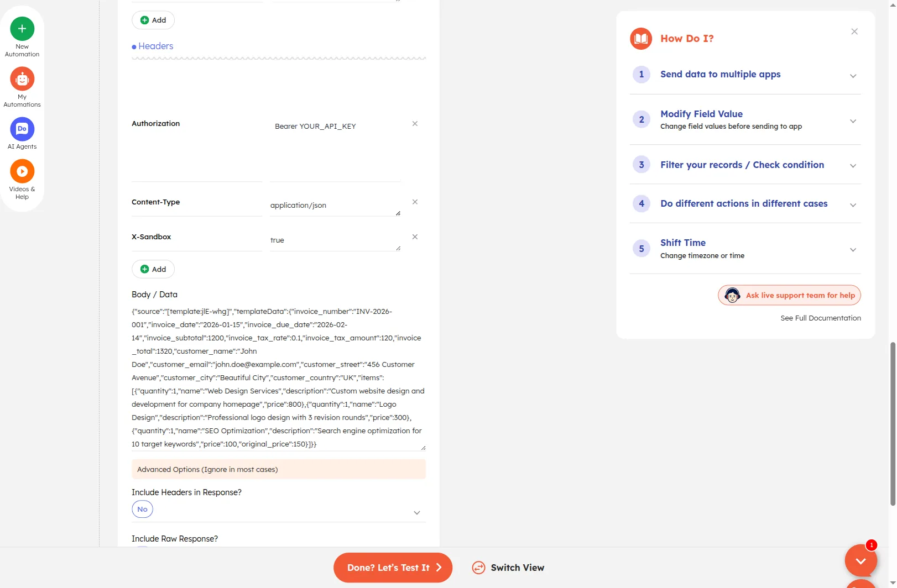This screenshot has width=897, height=588.
Task: Expand the Shift Time section
Action: coord(853,250)
